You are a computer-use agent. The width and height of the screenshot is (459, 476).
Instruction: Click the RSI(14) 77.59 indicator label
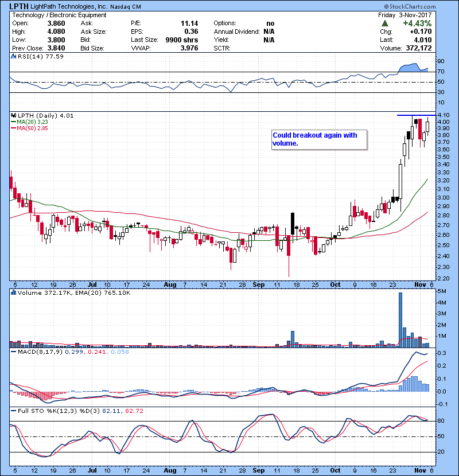tap(41, 56)
